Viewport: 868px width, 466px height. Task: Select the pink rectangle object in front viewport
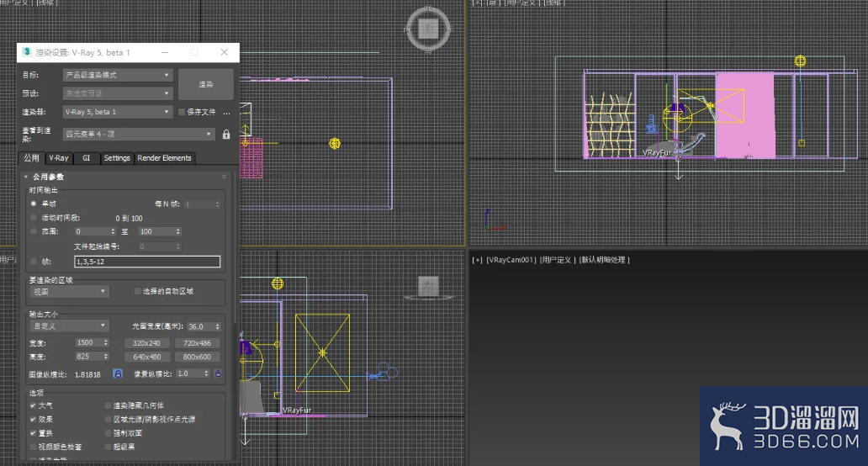click(x=744, y=116)
